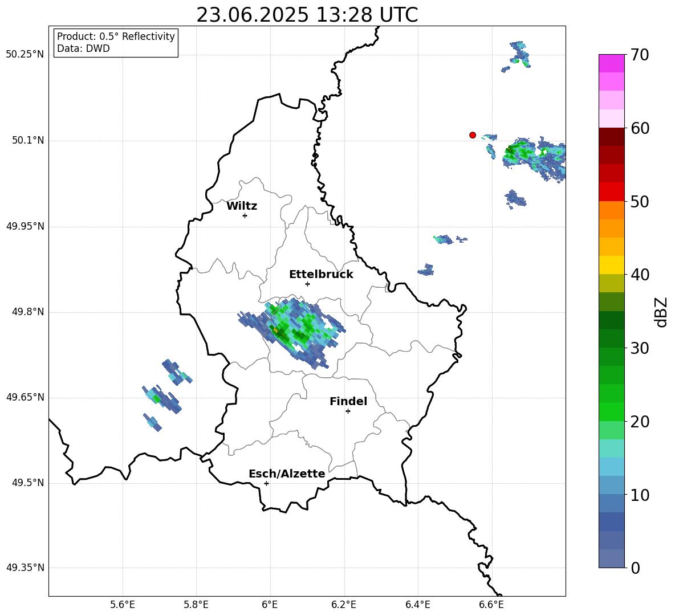
Task: Click the colorbar 0 tick label
Action: tap(635, 568)
